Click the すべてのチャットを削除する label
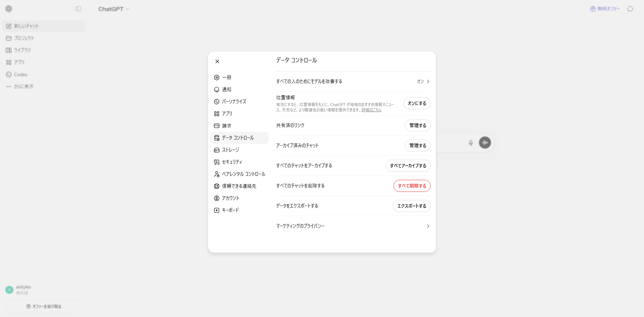Viewport: 644px width, 317px height. 300,186
